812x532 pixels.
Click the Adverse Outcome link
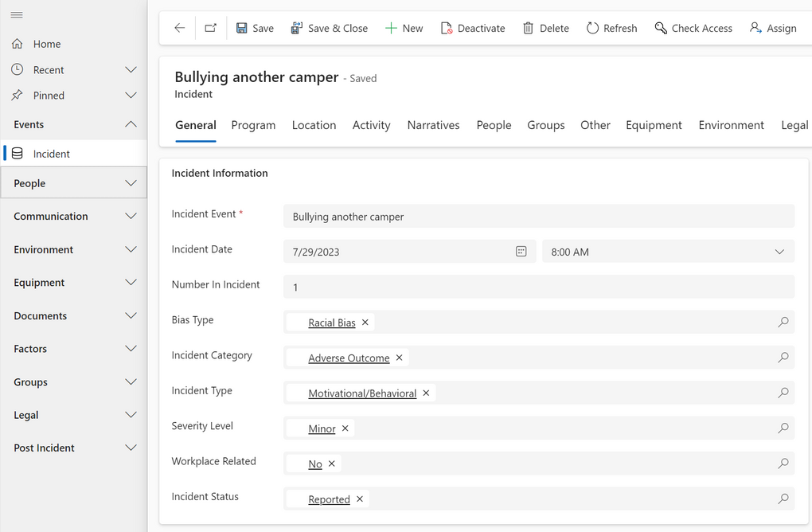click(x=349, y=358)
